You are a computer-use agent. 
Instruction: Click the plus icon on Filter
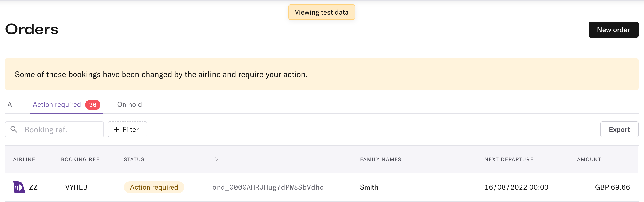(116, 129)
